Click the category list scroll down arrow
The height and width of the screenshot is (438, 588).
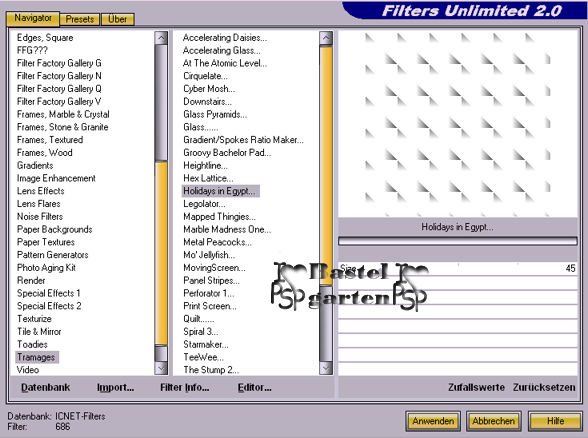[161, 368]
